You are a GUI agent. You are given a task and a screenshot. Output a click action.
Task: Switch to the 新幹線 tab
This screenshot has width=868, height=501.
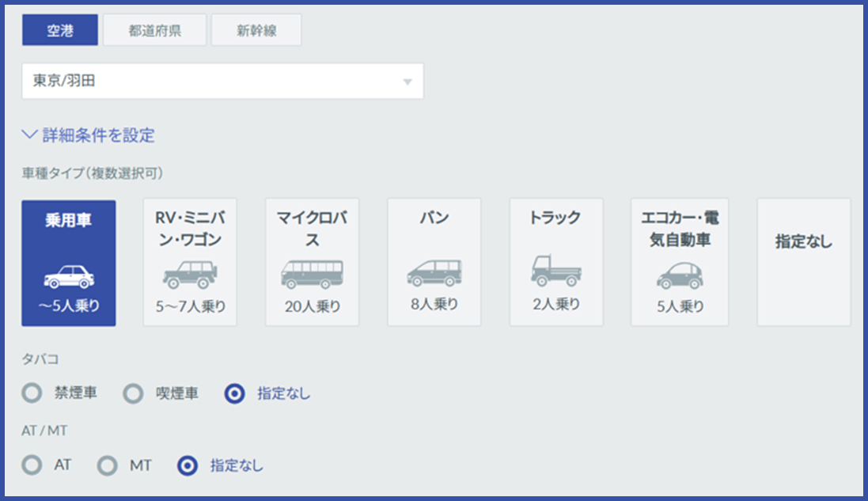coord(256,29)
